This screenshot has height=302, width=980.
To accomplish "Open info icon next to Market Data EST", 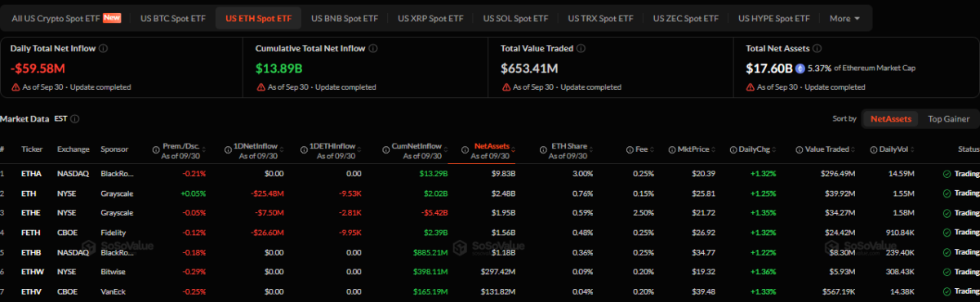I will point(75,119).
